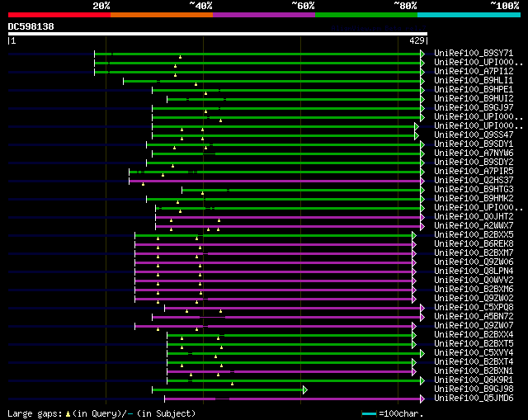Select hit UniRef100_Q5JMD6

tap(474, 399)
